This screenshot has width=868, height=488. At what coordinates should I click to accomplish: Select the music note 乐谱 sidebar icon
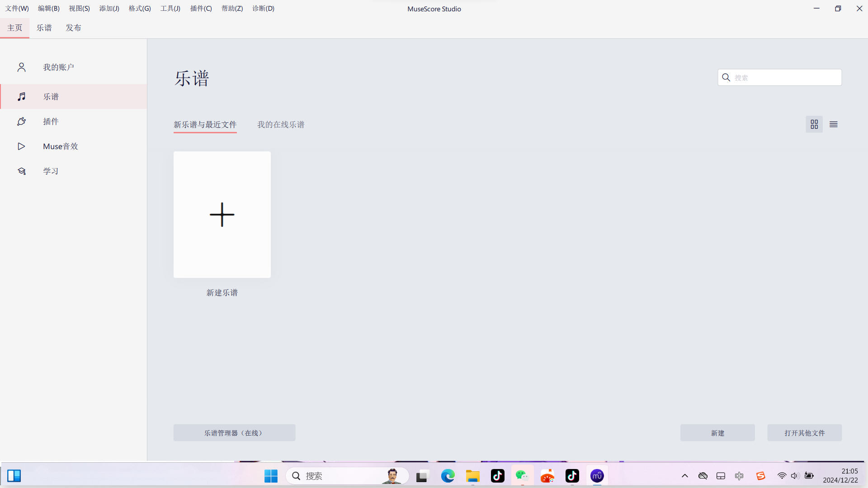pos(21,97)
